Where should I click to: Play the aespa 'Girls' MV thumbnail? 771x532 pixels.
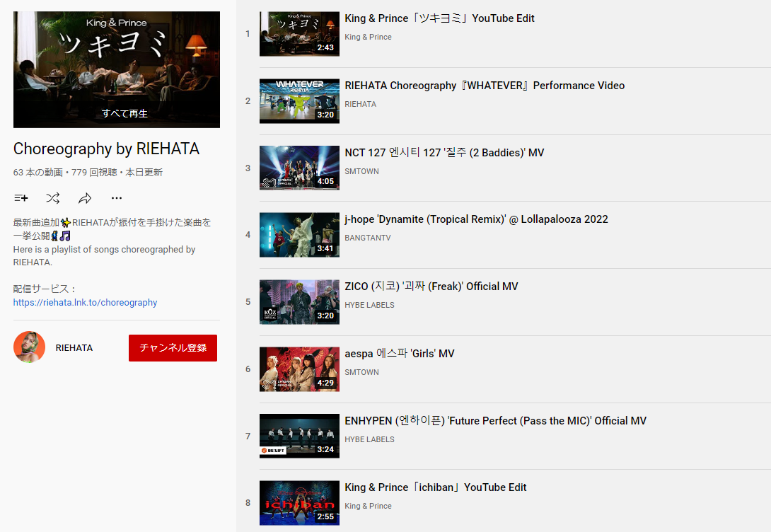299,369
